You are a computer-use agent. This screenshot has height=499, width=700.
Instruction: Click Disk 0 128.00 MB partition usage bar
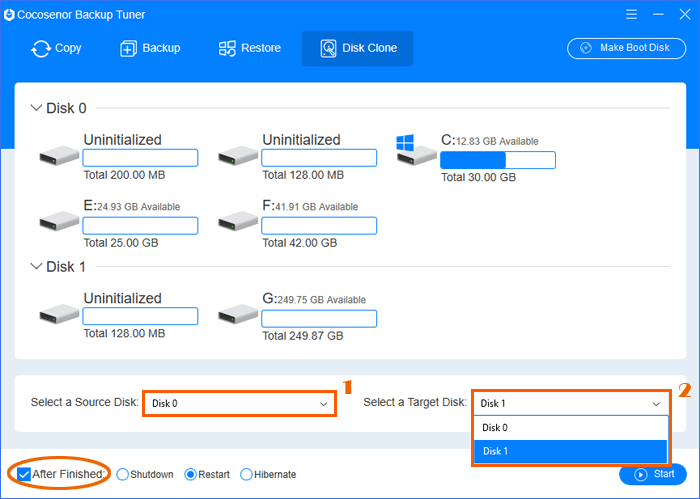[x=319, y=158]
